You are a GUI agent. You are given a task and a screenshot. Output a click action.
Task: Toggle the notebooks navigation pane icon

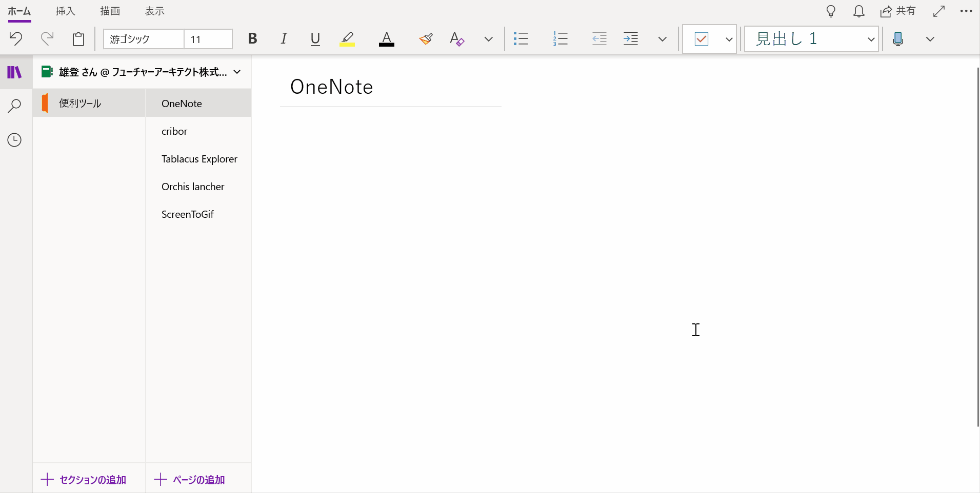(15, 72)
